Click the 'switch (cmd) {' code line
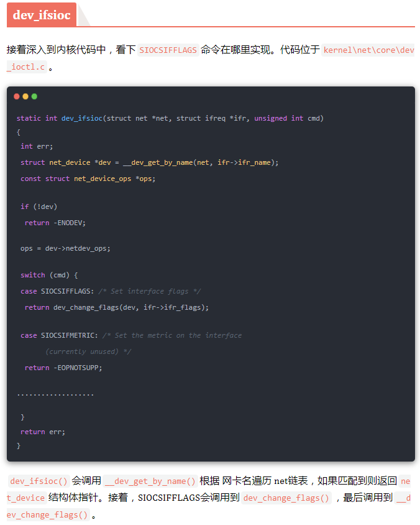This screenshot has height=525, width=420. coord(49,275)
